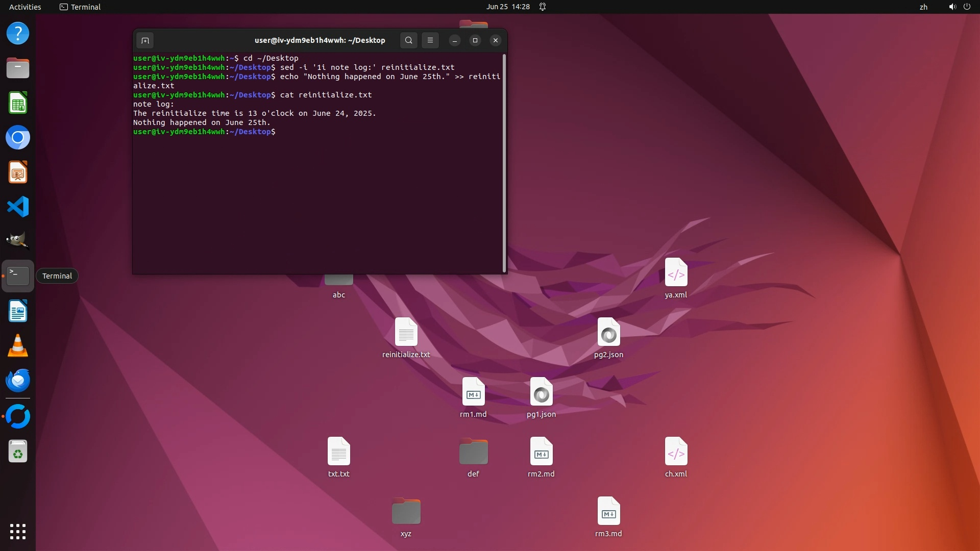
Task: Launch the Chromium browser from dock
Action: coord(18,138)
